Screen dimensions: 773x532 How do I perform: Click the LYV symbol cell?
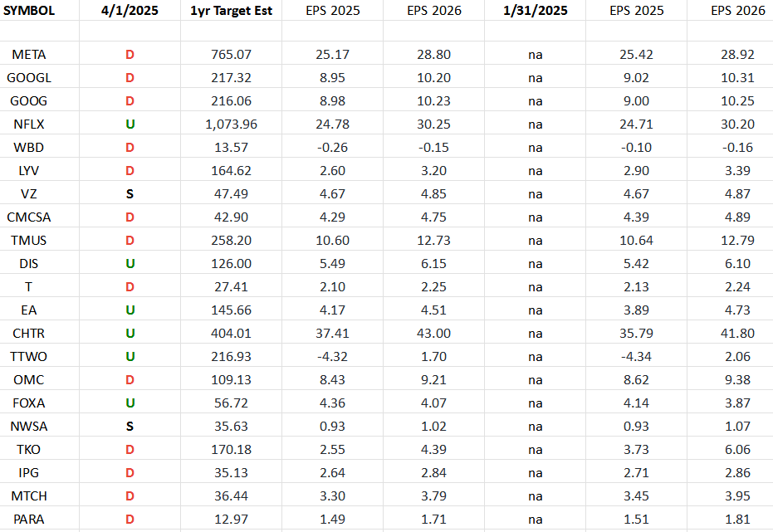pyautogui.click(x=28, y=170)
